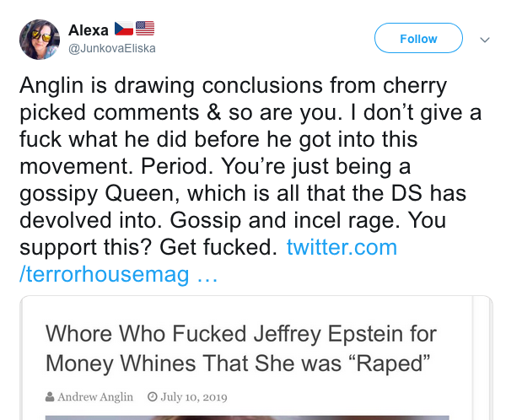522x420 pixels.
Task: Click the July 10, 2019 article date
Action: [201, 396]
